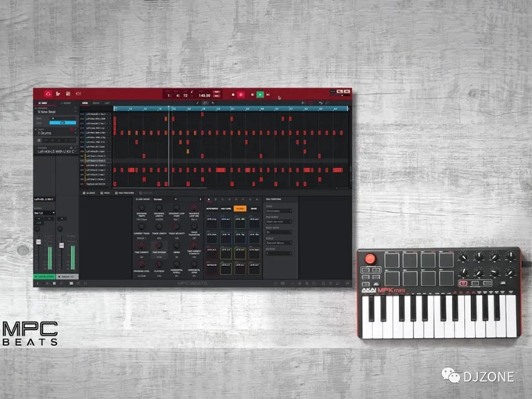Viewport: 532px width, 399px height.
Task: Select the LIST view tab
Action: tap(107, 102)
